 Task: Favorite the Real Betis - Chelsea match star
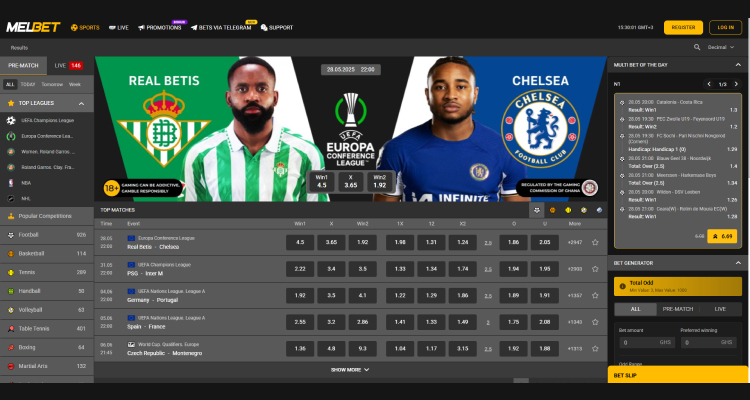coord(595,243)
